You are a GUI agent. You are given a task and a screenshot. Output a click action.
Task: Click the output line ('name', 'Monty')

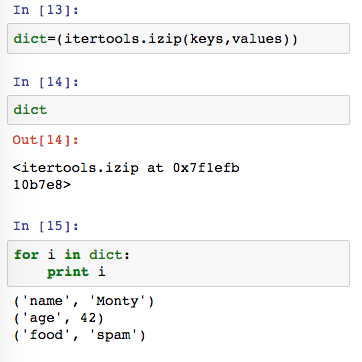point(84,301)
